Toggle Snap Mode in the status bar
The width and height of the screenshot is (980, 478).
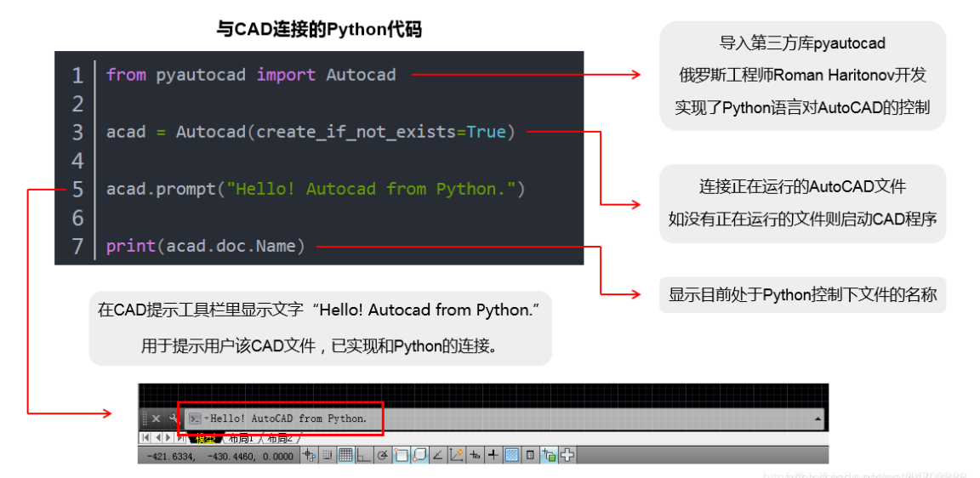tap(327, 456)
